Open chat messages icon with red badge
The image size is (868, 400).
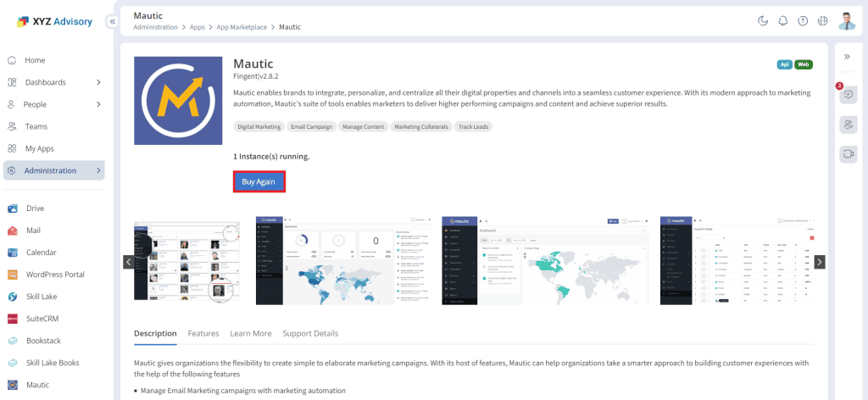point(848,95)
